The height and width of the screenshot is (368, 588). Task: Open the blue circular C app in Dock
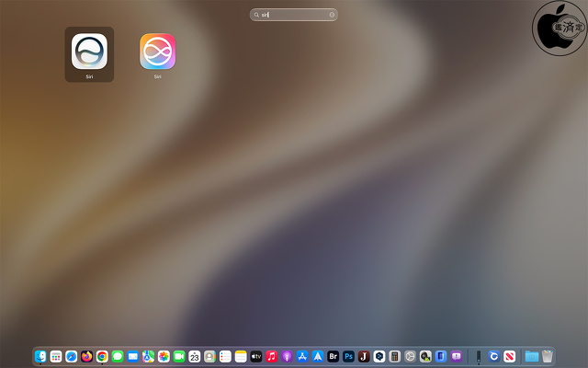point(494,356)
